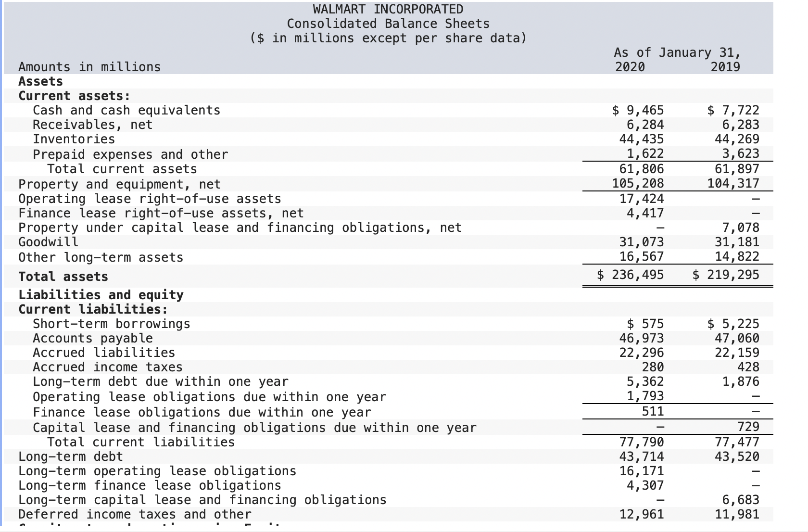Screen dimensions: 808x532
Task: Click Property and equipment, net
Action: click(x=120, y=184)
